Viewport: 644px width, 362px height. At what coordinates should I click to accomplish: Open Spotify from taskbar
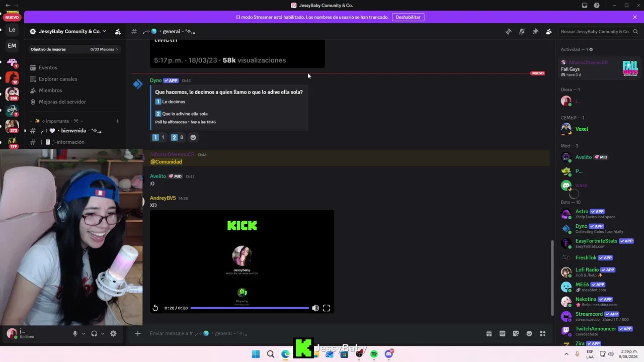(x=374, y=354)
